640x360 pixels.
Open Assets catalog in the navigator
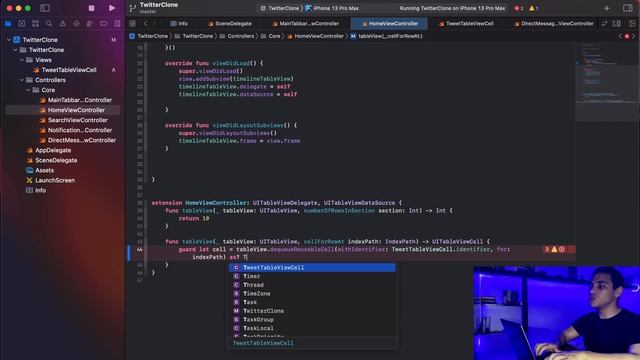pyautogui.click(x=40, y=170)
